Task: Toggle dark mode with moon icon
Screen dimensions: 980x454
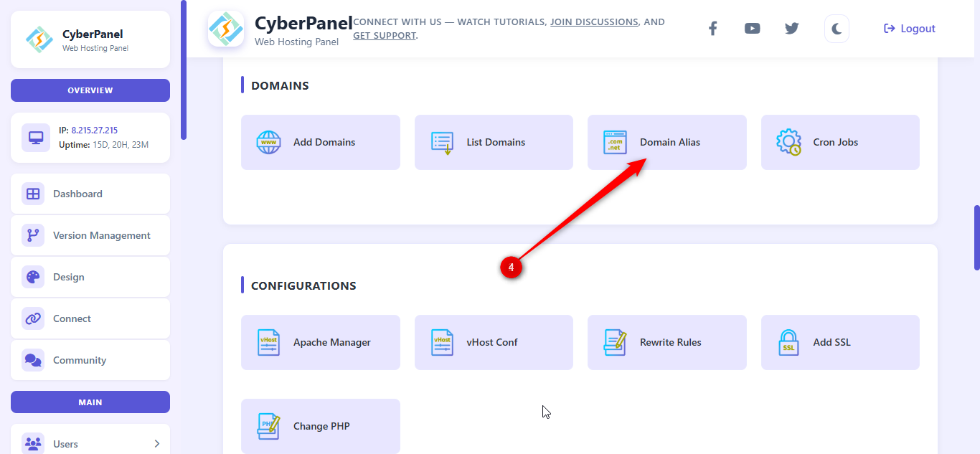Action: pyautogui.click(x=837, y=29)
